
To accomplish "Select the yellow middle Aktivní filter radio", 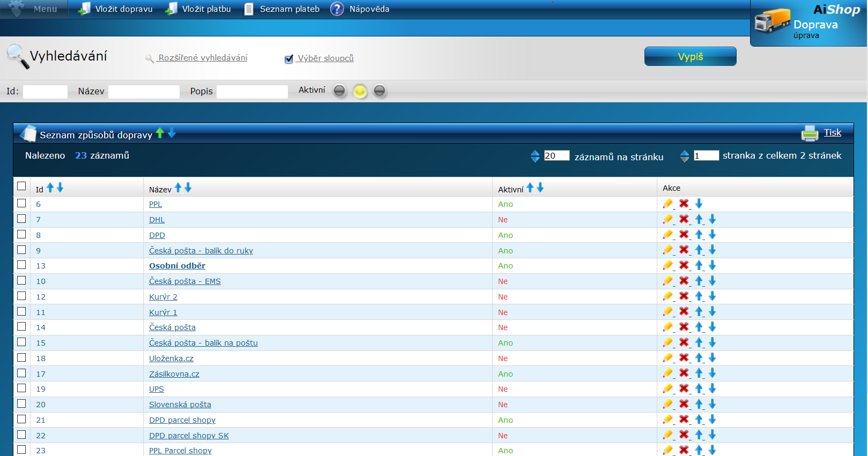I will coord(360,91).
